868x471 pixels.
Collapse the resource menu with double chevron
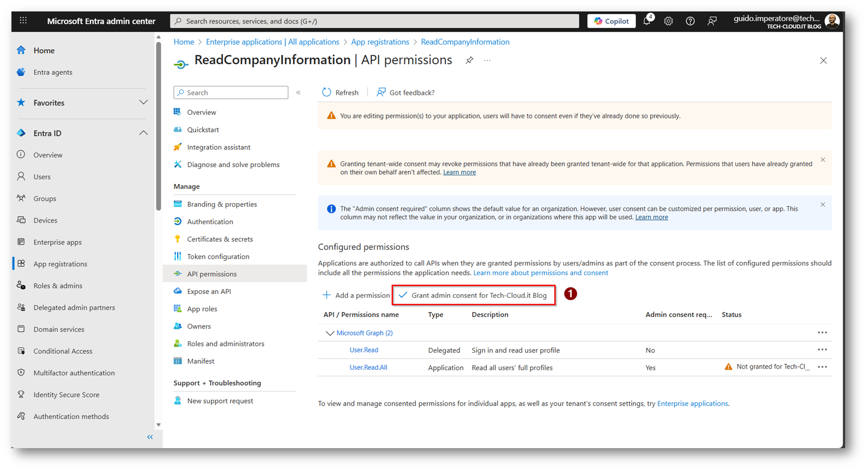pyautogui.click(x=299, y=93)
